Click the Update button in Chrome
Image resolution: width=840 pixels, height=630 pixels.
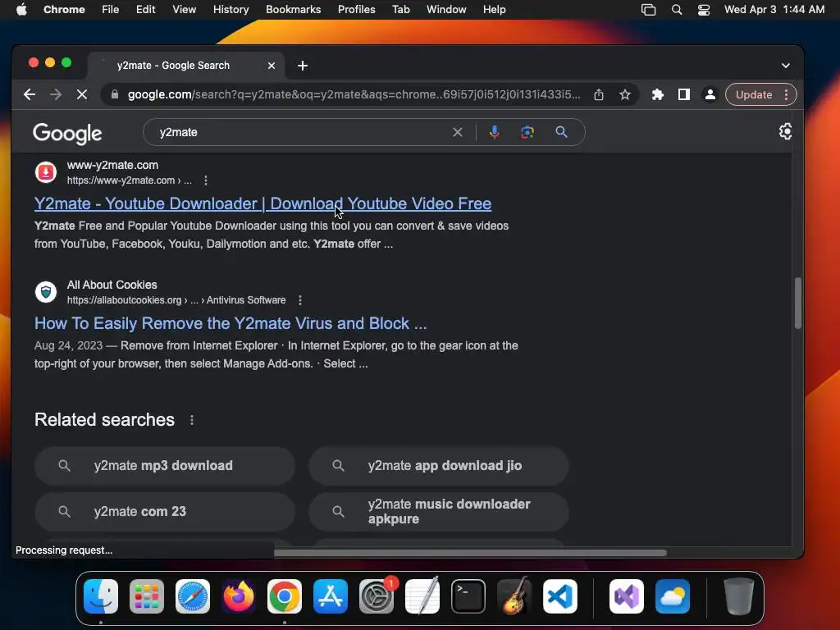click(753, 95)
